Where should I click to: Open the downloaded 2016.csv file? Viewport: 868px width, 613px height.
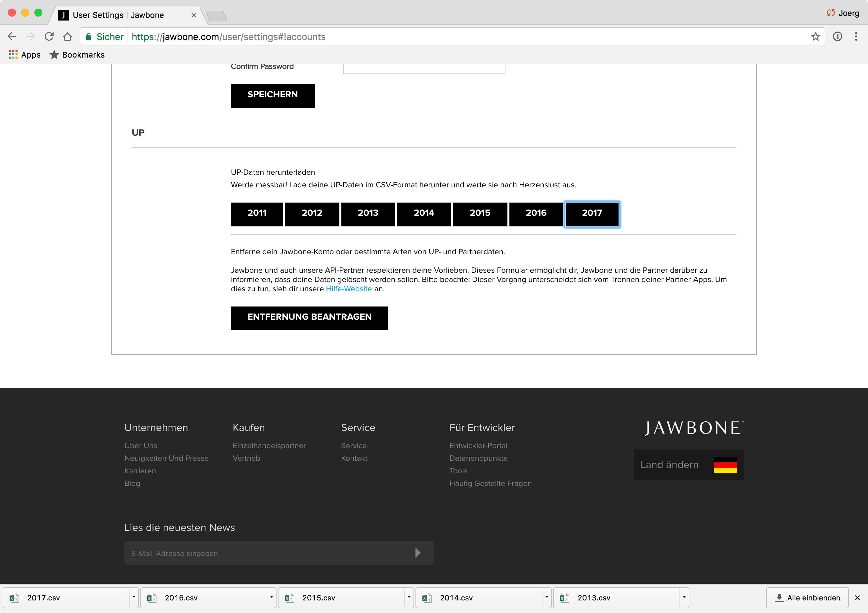coord(204,598)
